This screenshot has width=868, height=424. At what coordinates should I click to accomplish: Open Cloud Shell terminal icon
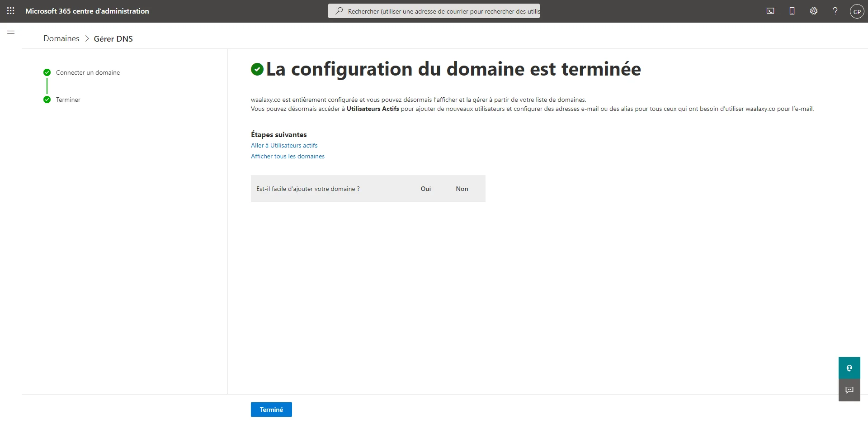(x=770, y=11)
